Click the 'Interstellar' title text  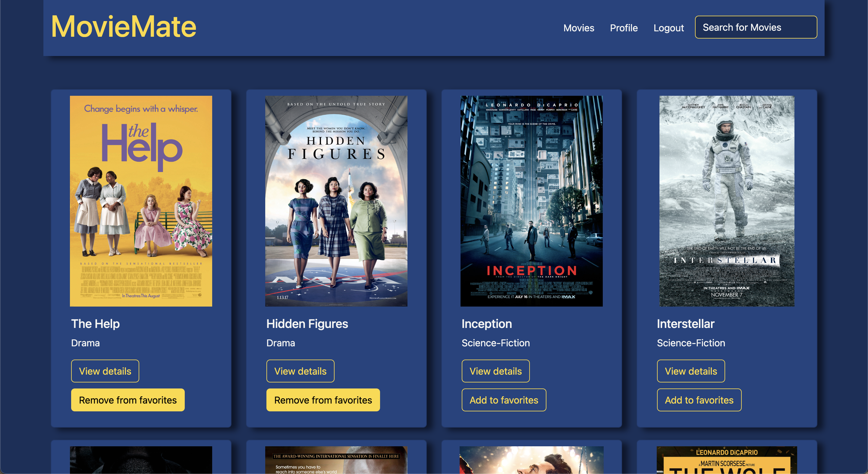(685, 323)
